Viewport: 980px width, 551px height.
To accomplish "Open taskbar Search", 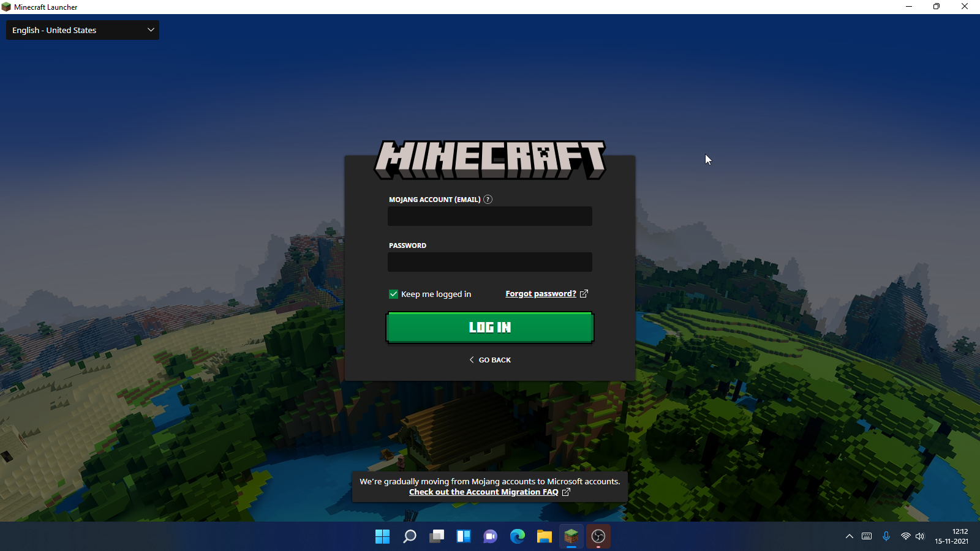I will (x=410, y=536).
